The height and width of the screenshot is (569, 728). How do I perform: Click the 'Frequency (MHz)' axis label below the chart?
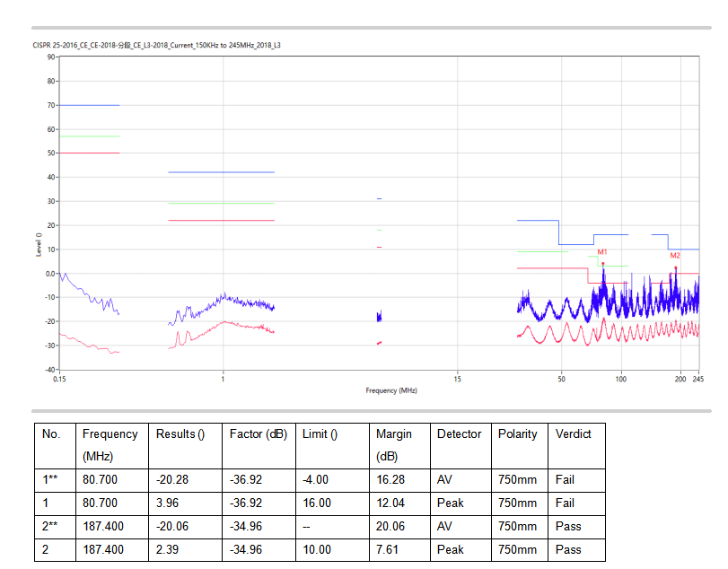click(x=390, y=390)
